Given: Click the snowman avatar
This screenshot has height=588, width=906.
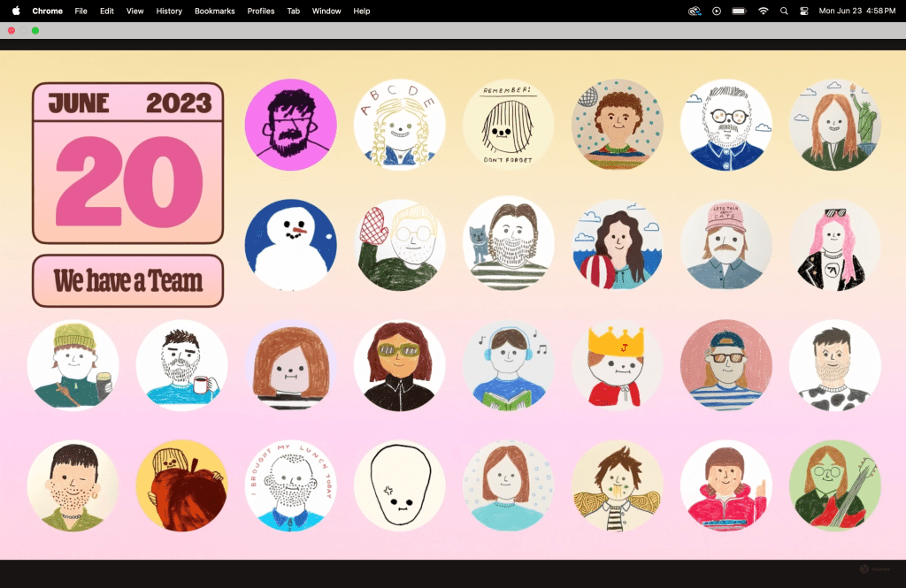Looking at the screenshot, I should click(290, 245).
